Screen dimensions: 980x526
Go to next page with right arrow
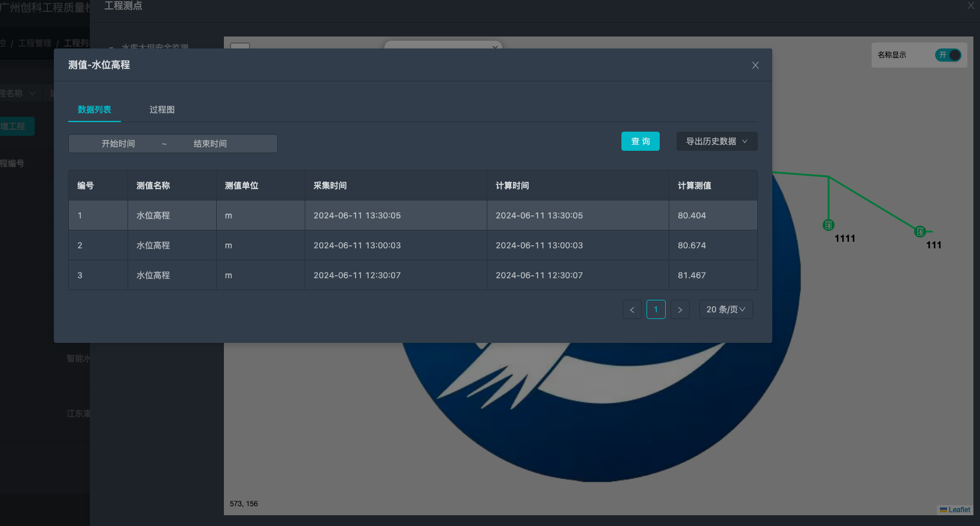tap(679, 309)
